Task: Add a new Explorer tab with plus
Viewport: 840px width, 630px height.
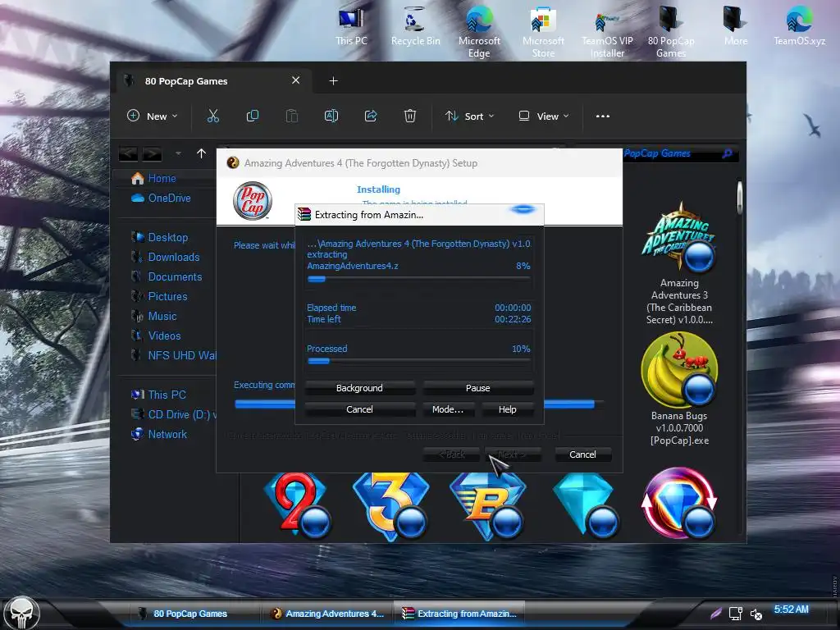Action: click(333, 81)
